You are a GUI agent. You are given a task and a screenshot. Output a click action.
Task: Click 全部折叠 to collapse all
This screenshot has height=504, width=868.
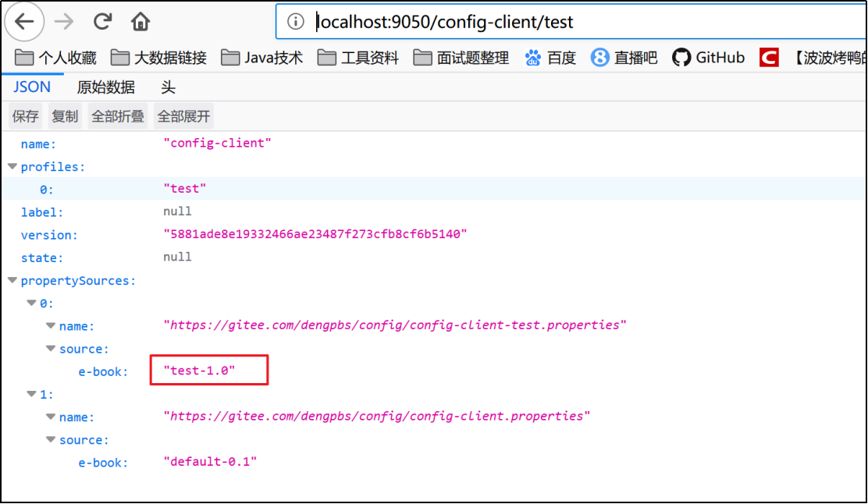[117, 116]
